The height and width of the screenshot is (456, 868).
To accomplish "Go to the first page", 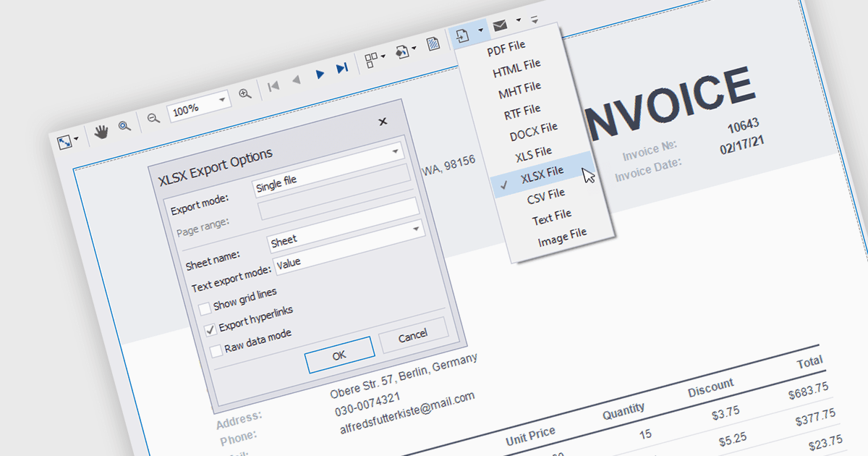I will (273, 86).
